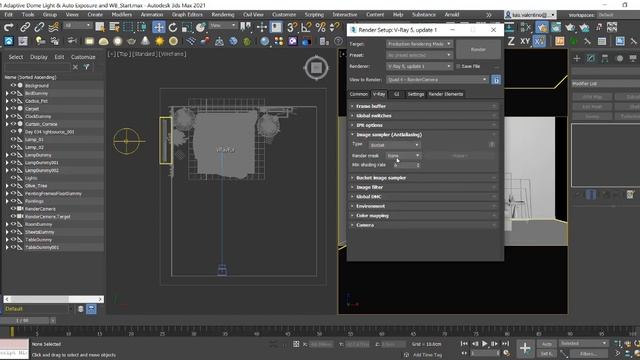The width and height of the screenshot is (640, 360).
Task: Click the timeline frame slider handle
Action: pyautogui.click(x=22, y=321)
